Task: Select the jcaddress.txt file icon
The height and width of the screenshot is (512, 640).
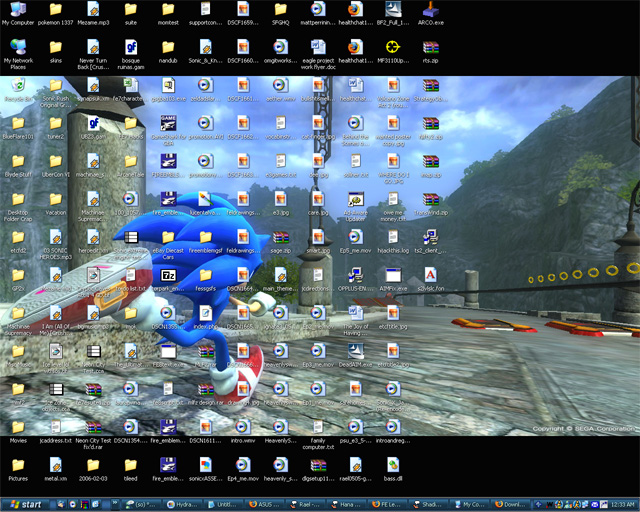Action: click(x=56, y=431)
